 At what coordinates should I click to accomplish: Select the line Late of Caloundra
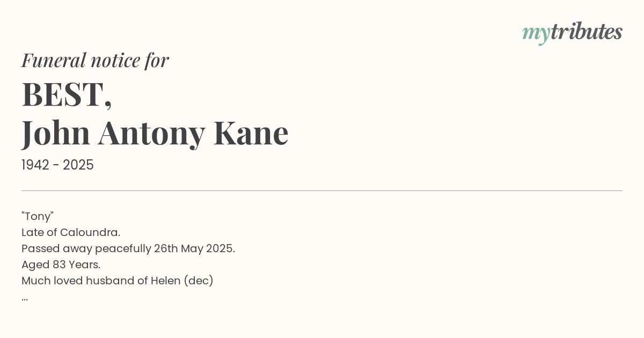(71, 232)
